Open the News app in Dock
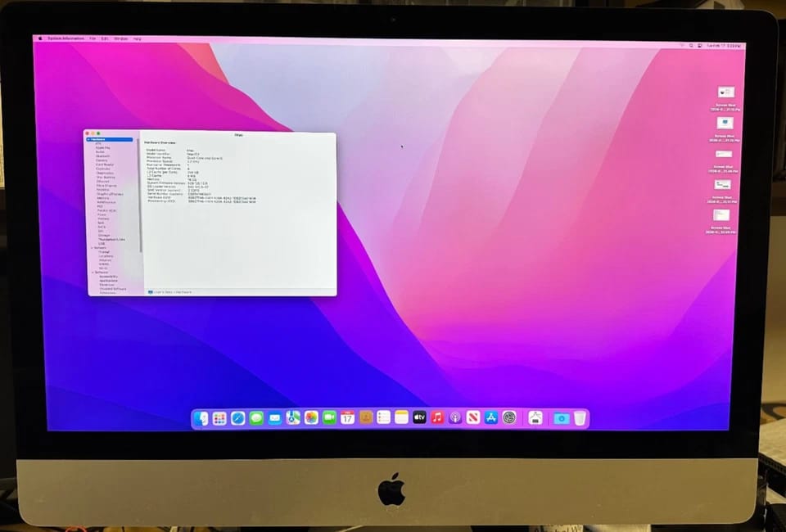Image resolution: width=786 pixels, height=532 pixels. pos(473,417)
